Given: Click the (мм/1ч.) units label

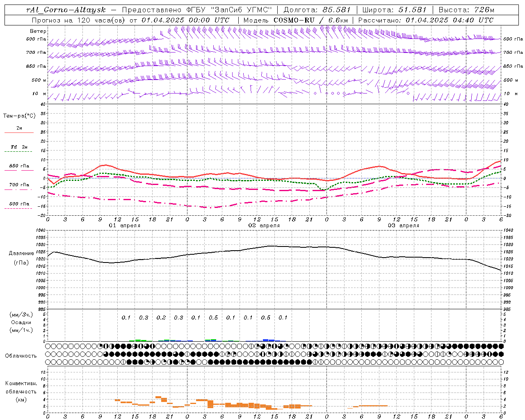Looking at the screenshot, I should [x=21, y=330].
